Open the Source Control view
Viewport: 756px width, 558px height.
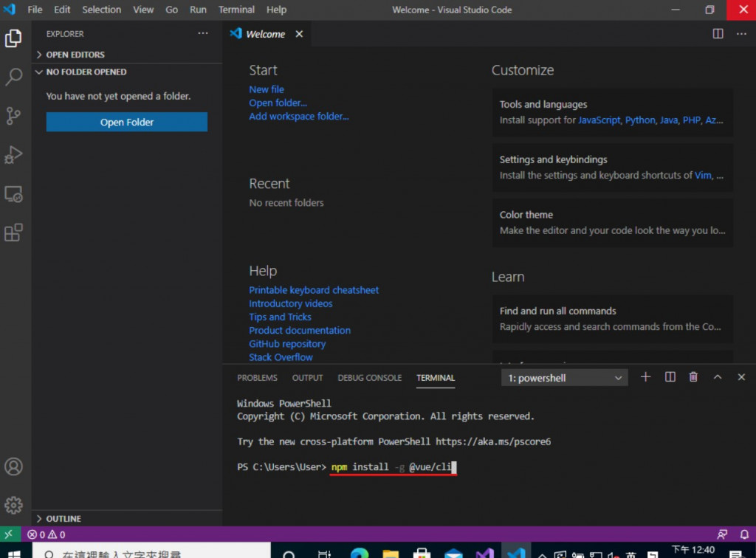[13, 116]
